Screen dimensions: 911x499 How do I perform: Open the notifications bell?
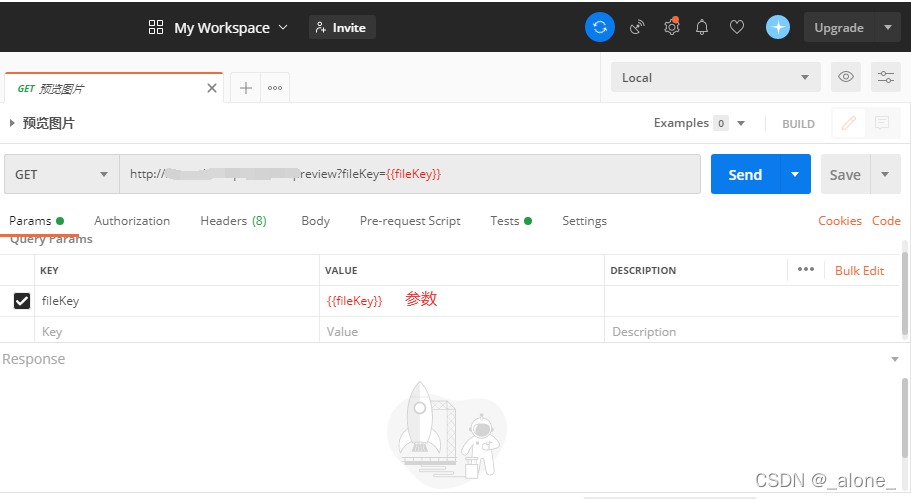click(x=702, y=27)
